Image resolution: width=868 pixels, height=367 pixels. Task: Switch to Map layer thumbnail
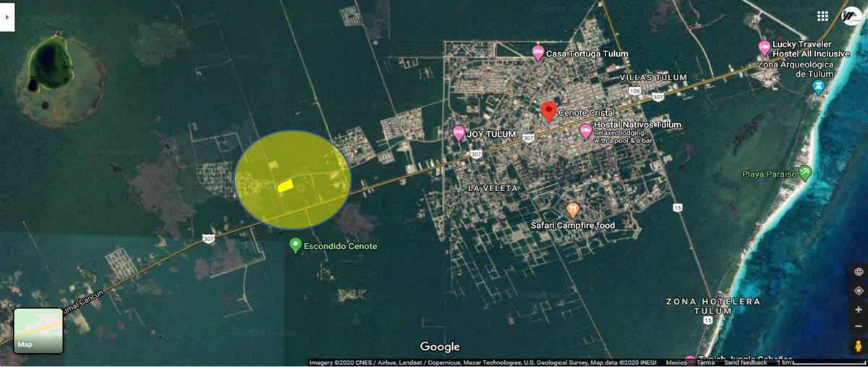tap(38, 331)
